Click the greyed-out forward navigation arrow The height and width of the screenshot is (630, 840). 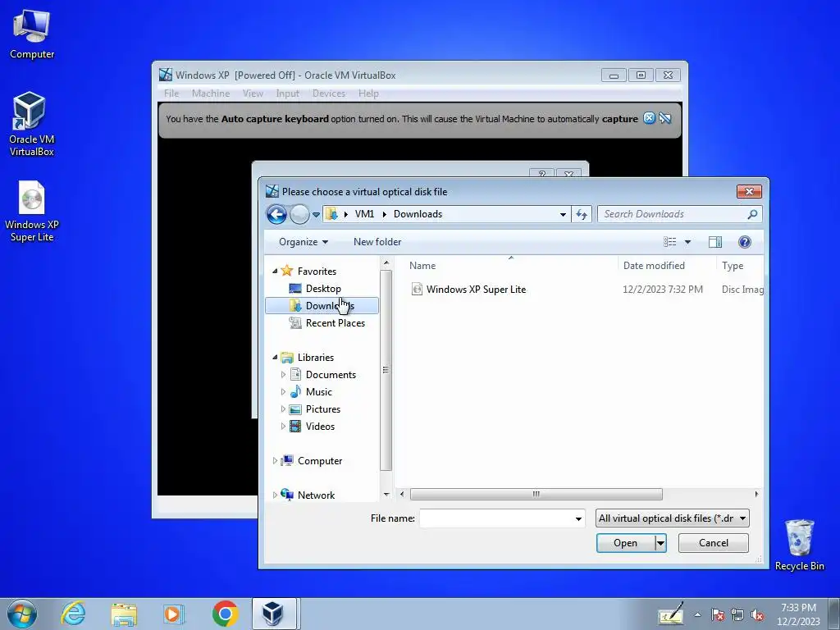(299, 214)
